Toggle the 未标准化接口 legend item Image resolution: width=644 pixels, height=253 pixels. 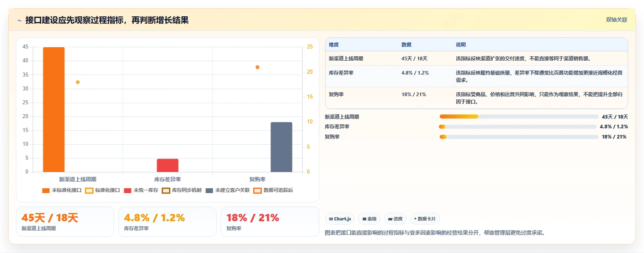[x=62, y=190]
